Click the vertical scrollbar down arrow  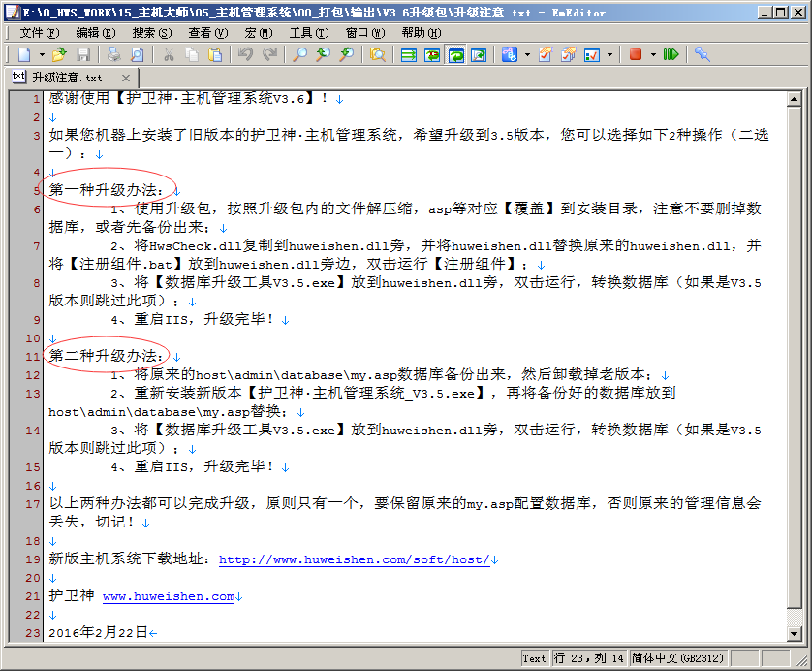click(x=794, y=633)
